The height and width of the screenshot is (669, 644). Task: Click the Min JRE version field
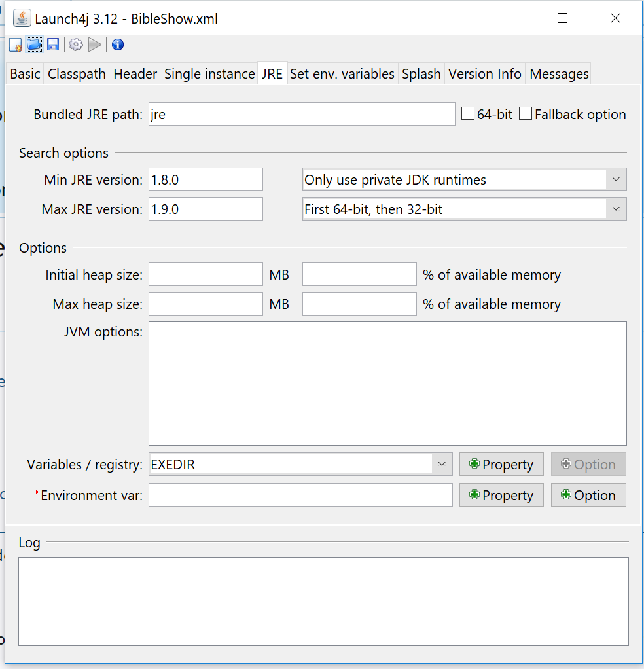206,179
